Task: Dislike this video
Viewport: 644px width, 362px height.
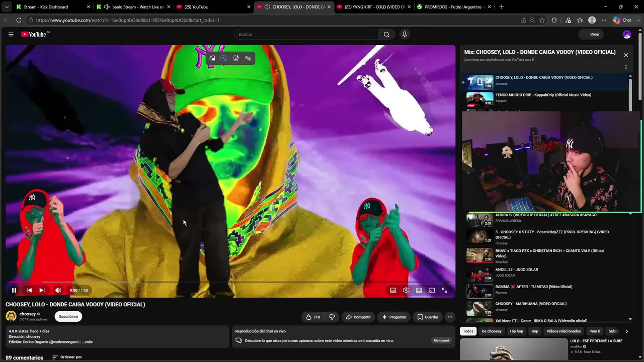Action: (x=332, y=317)
